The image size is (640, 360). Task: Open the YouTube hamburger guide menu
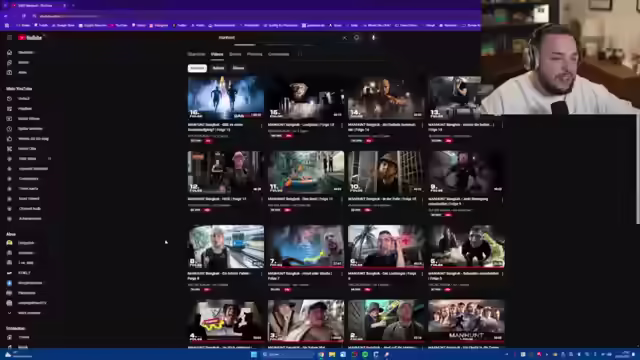point(9,38)
